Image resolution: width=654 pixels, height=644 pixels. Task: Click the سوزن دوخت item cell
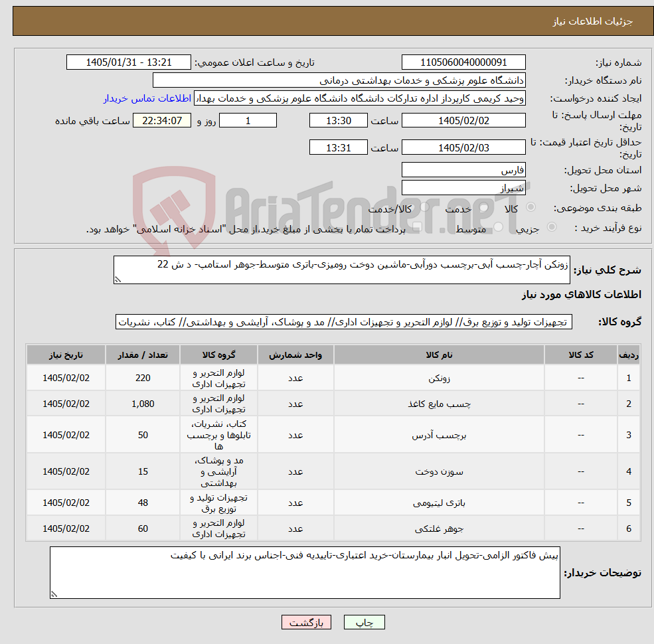pyautogui.click(x=439, y=472)
